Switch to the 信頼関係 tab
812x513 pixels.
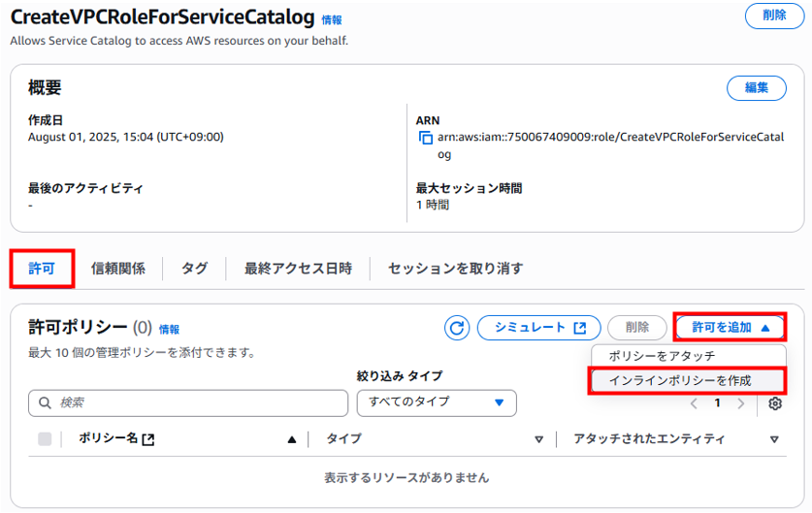pyautogui.click(x=118, y=269)
